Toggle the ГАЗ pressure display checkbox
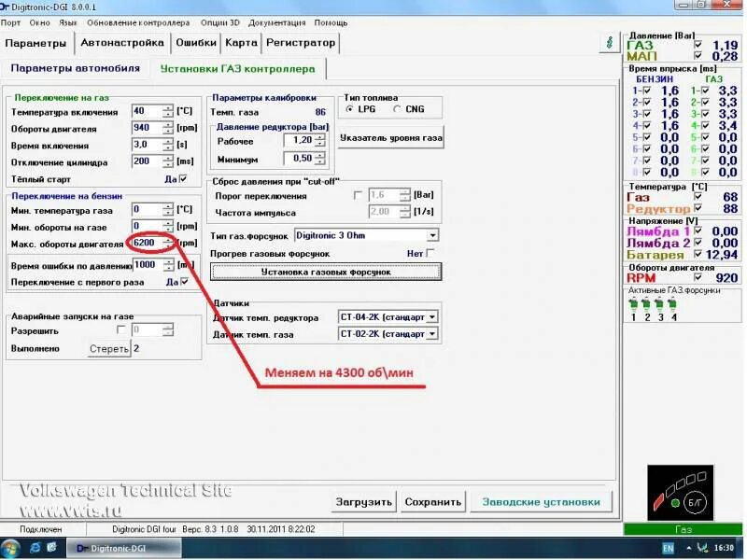Screen dimensions: 747x560 pos(698,45)
